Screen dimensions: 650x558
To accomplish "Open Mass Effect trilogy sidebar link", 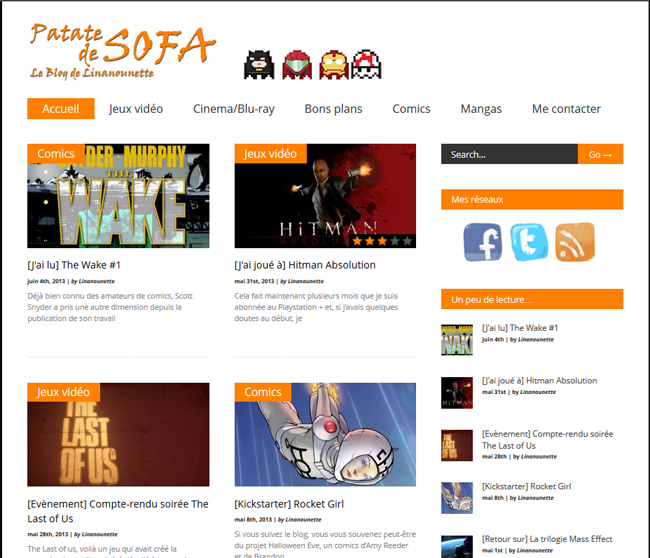I will [546, 539].
